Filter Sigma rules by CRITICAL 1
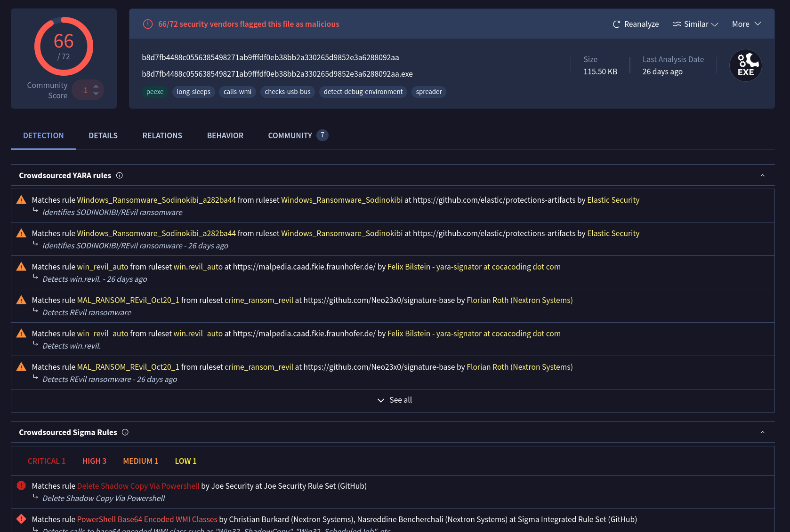The image size is (790, 532). [x=47, y=461]
